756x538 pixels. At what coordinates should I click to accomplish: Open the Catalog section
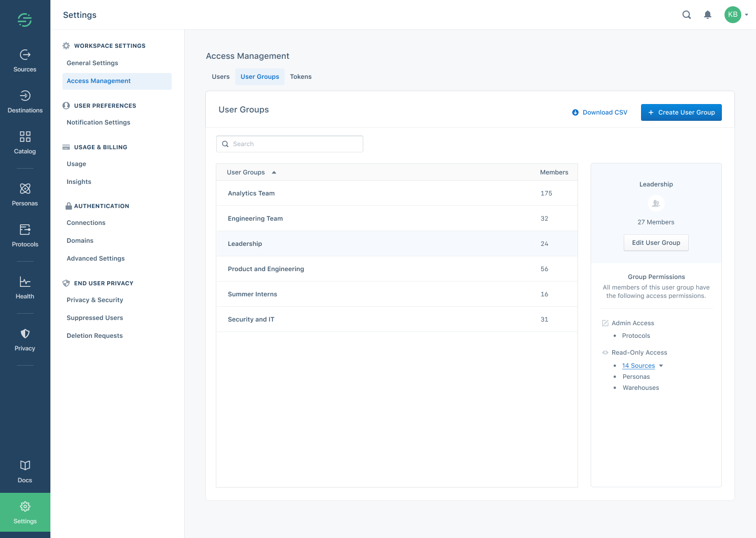pyautogui.click(x=25, y=141)
